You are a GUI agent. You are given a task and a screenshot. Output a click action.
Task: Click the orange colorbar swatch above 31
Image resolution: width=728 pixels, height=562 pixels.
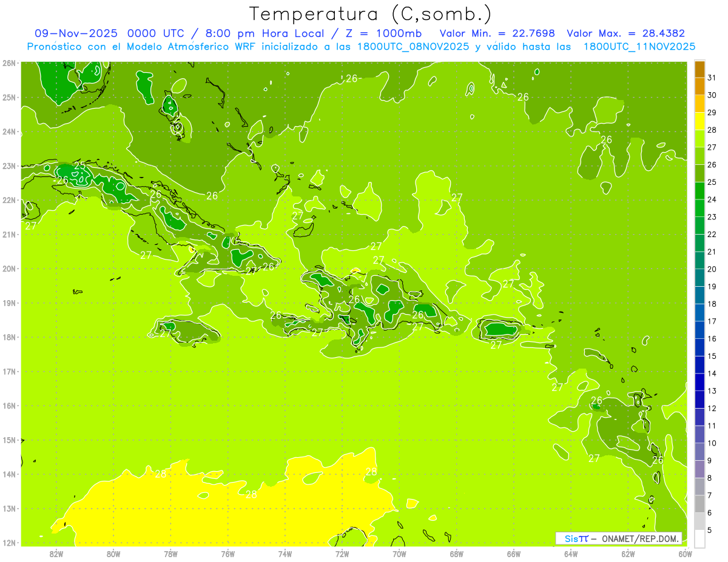click(x=699, y=69)
